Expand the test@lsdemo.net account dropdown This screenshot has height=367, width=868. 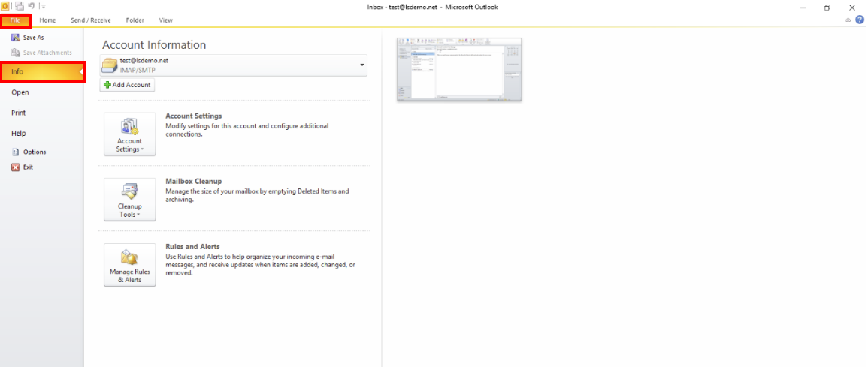pyautogui.click(x=362, y=65)
